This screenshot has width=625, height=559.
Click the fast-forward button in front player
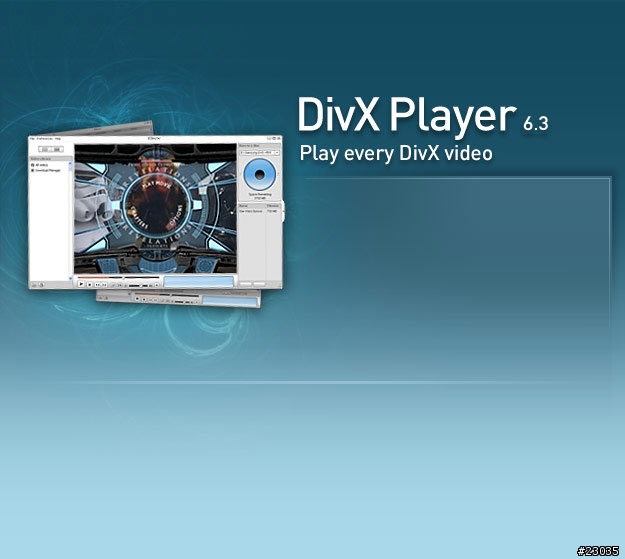104,285
